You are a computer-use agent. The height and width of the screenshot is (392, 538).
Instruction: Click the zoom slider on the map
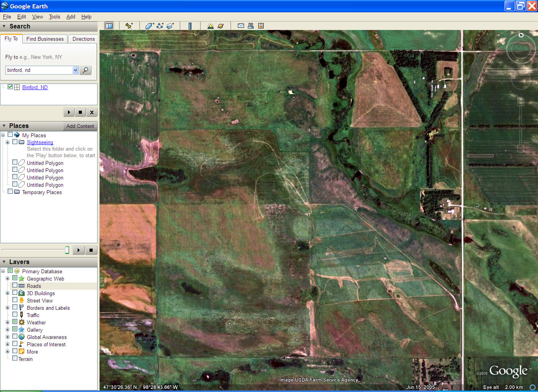(521, 125)
